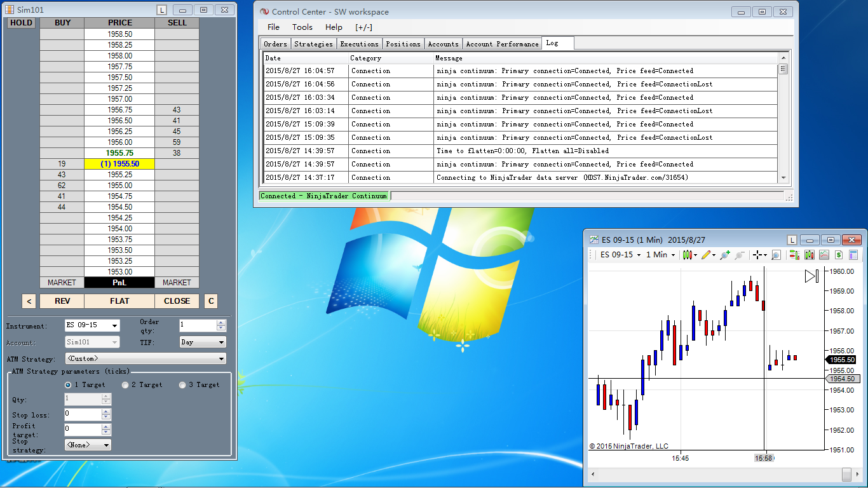This screenshot has width=868, height=488.
Task: Click the highlighted (1) 1955.50 price cell
Action: (x=119, y=164)
